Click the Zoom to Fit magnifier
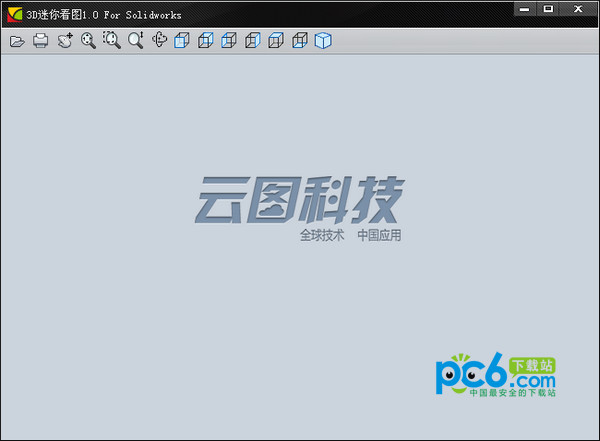This screenshot has height=441, width=600. 88,41
